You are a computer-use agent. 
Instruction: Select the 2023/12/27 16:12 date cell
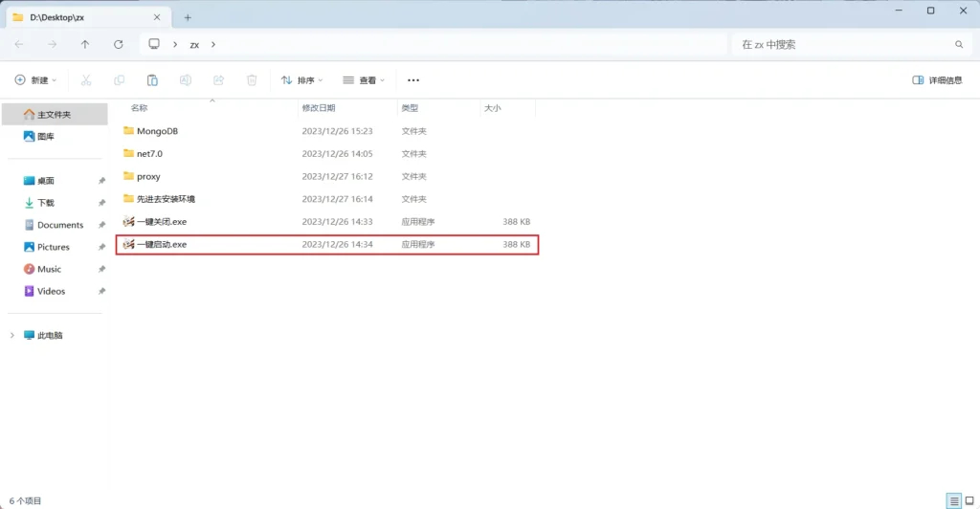[337, 177]
